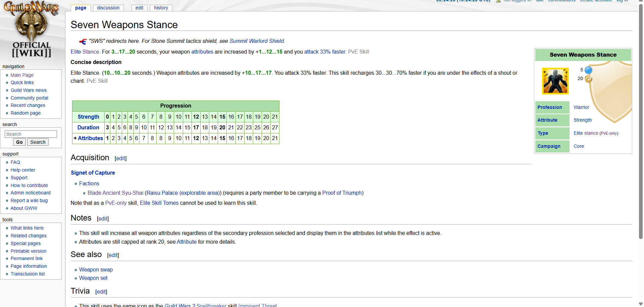Open How to contribute
644x307 pixels.
click(29, 185)
